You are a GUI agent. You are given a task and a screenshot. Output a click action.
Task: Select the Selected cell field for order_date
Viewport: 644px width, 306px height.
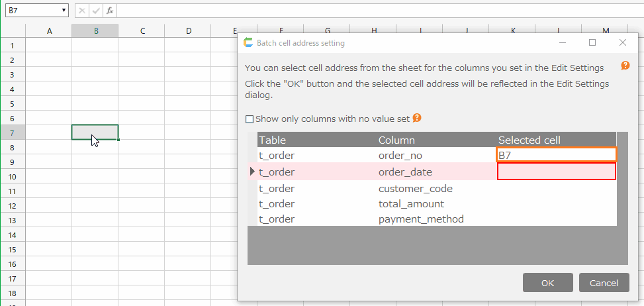556,172
